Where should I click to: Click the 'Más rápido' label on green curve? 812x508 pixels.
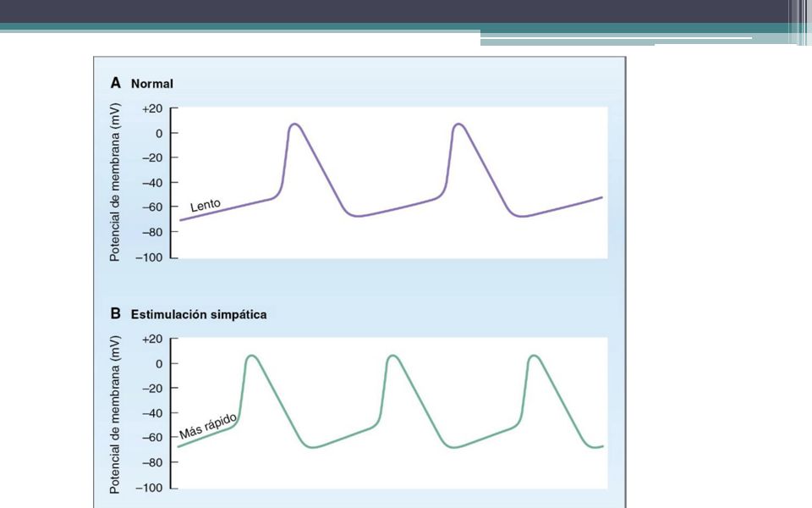pos(208,426)
